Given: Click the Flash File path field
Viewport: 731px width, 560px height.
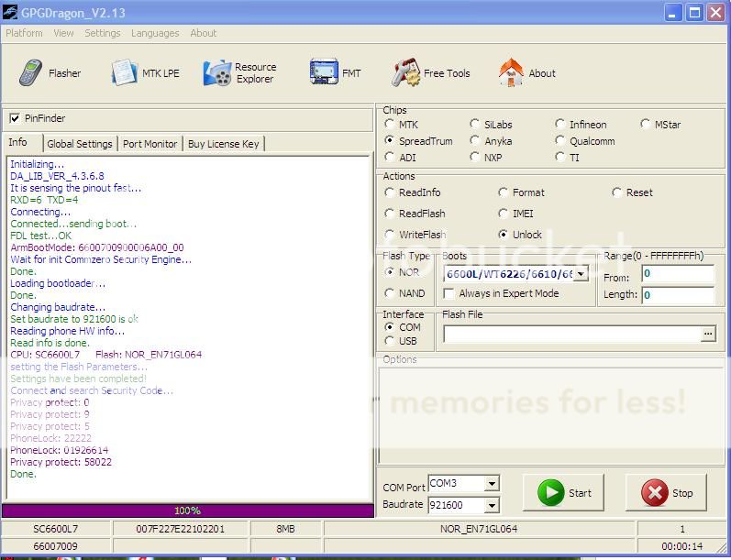Looking at the screenshot, I should click(572, 334).
